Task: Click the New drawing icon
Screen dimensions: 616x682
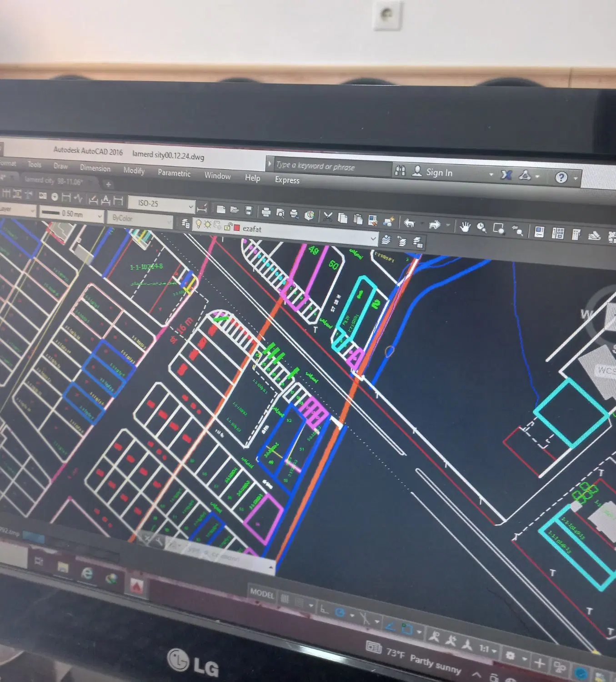Action: coord(221,209)
